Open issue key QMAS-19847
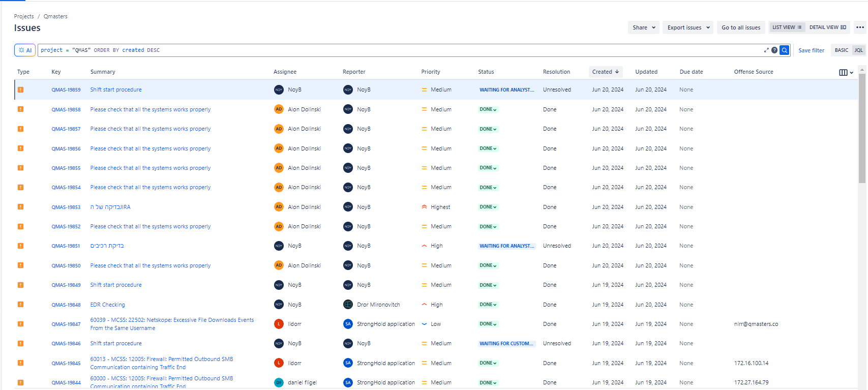Screen dimensions: 868x390 (x=66, y=324)
